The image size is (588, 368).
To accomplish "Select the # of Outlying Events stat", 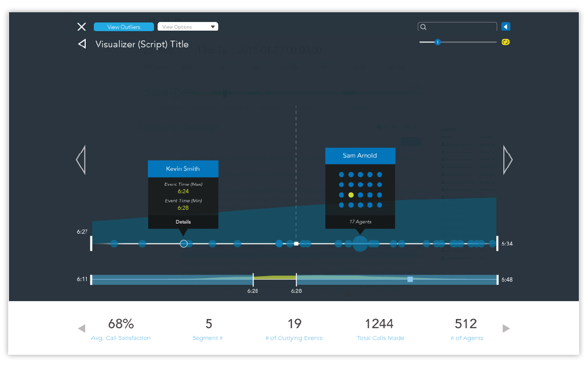I will tap(294, 328).
